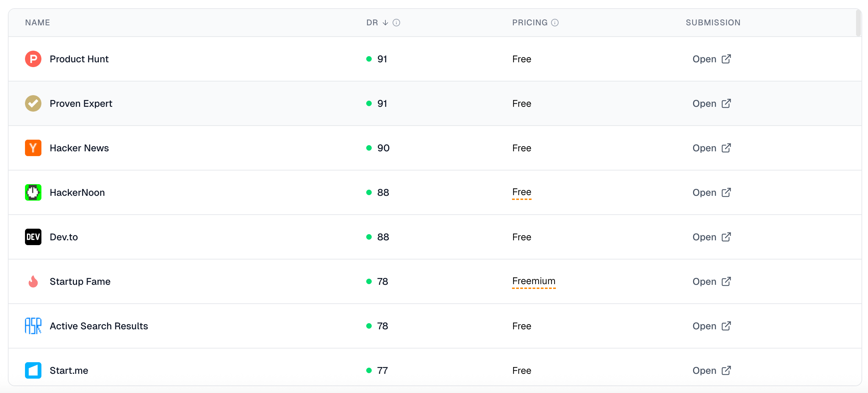Click the table's vertical scrollbar
868x393 pixels.
point(858,23)
